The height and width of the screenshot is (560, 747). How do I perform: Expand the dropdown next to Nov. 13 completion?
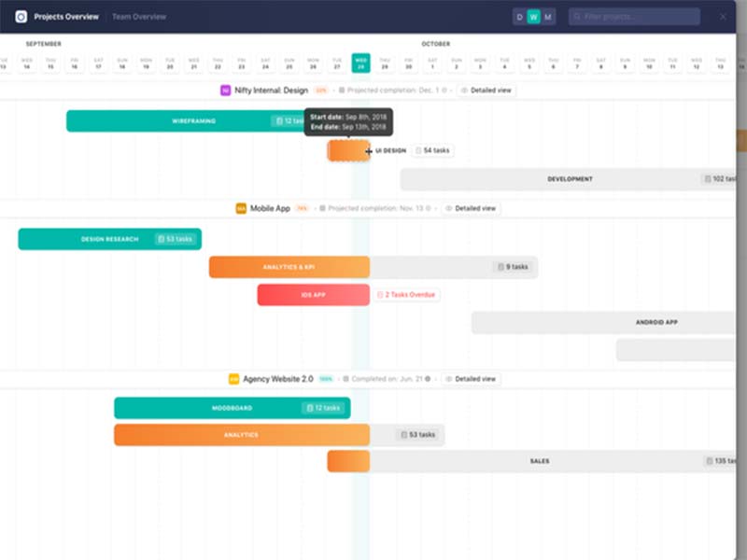pos(436,209)
